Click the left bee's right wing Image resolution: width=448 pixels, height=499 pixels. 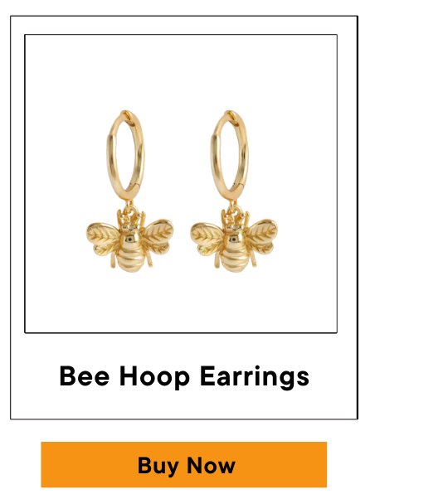point(158,236)
